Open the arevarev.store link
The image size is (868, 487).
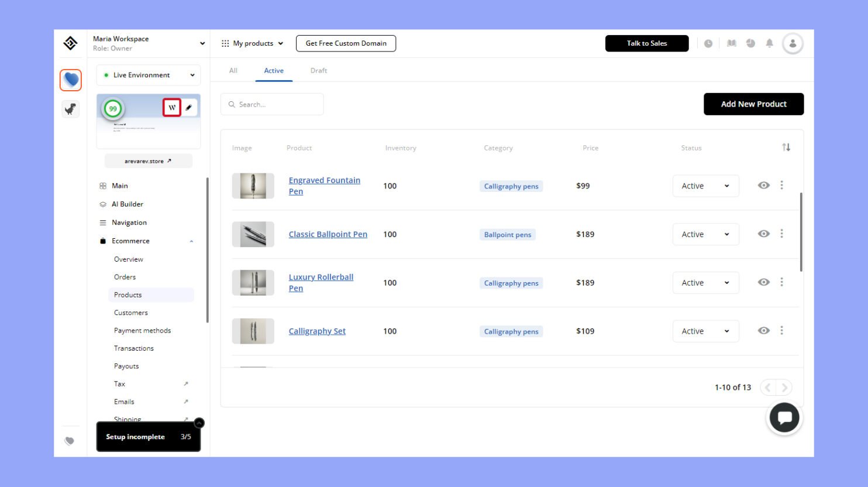pyautogui.click(x=148, y=160)
